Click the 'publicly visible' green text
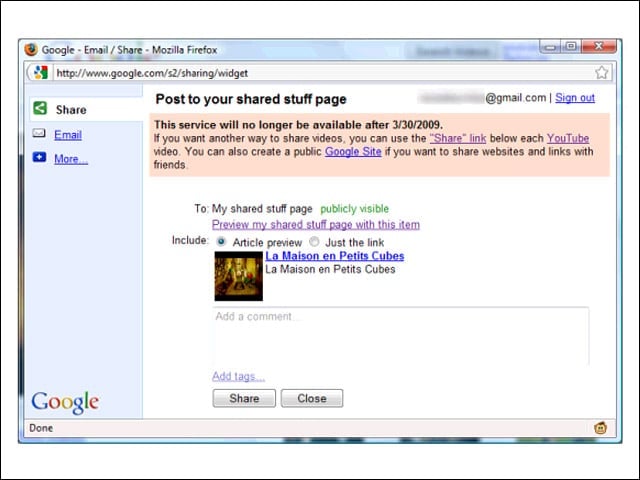The height and width of the screenshot is (480, 640). [354, 209]
